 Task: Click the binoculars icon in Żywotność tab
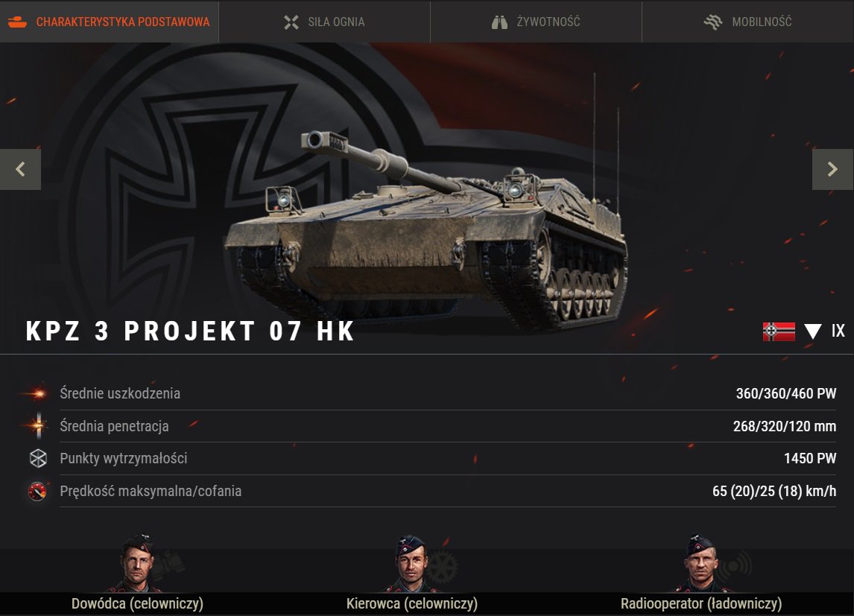coord(499,22)
